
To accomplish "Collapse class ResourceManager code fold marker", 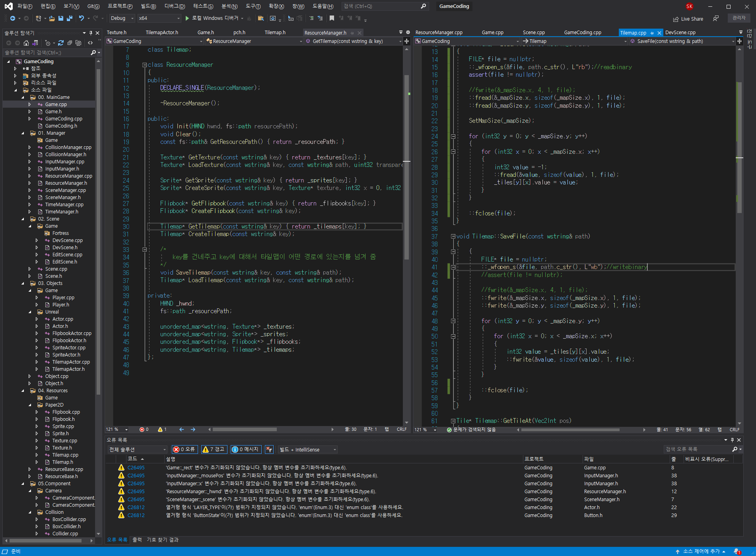I will (145, 65).
